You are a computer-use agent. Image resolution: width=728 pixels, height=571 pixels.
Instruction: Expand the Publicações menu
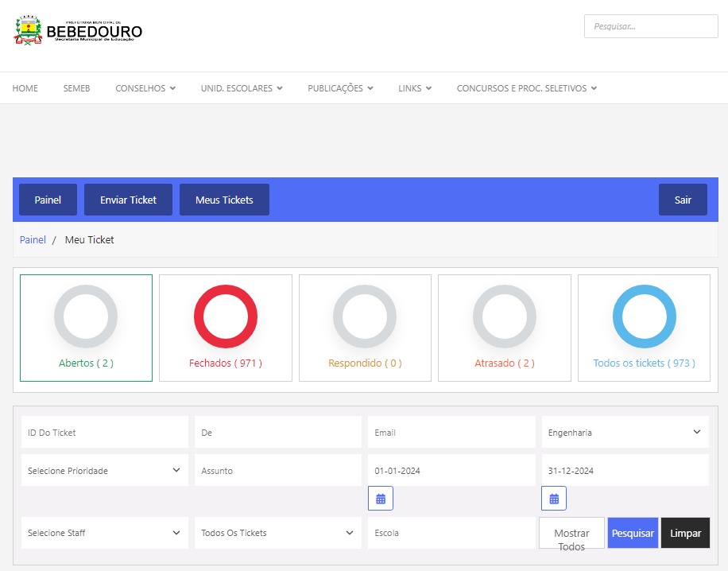(340, 88)
